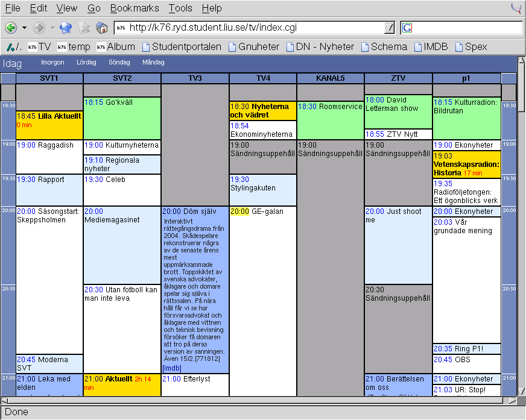
Task: Click the browser throbber icon at top right
Action: click(516, 8)
